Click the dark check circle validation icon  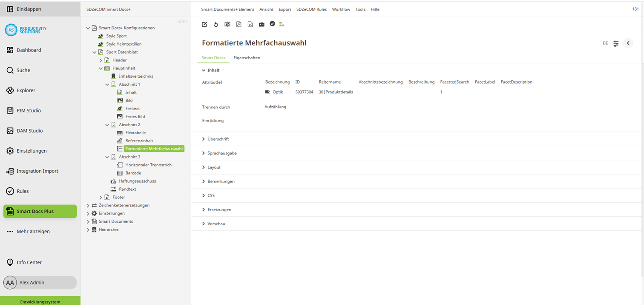[x=273, y=24]
